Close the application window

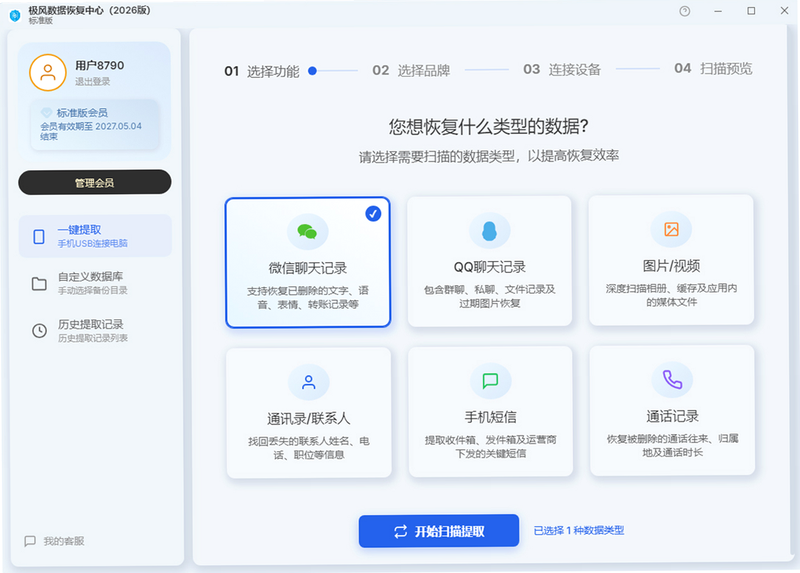784,10
